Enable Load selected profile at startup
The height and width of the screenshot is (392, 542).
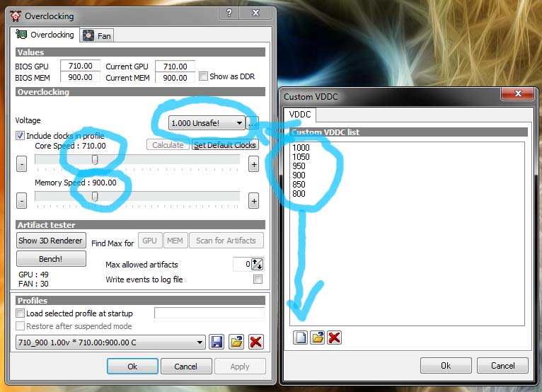pyautogui.click(x=20, y=313)
